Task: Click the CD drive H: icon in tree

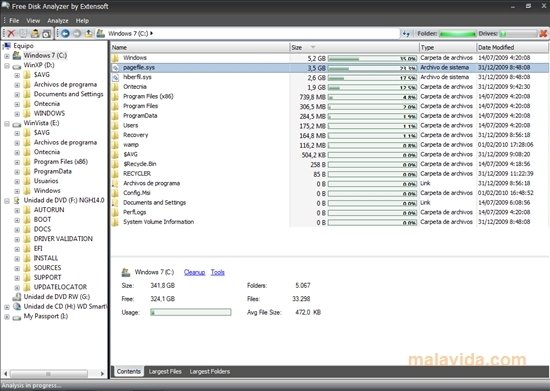Action: tap(16, 306)
